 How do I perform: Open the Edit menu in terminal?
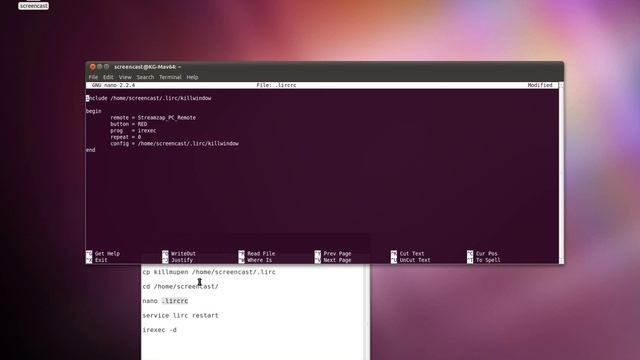point(108,77)
